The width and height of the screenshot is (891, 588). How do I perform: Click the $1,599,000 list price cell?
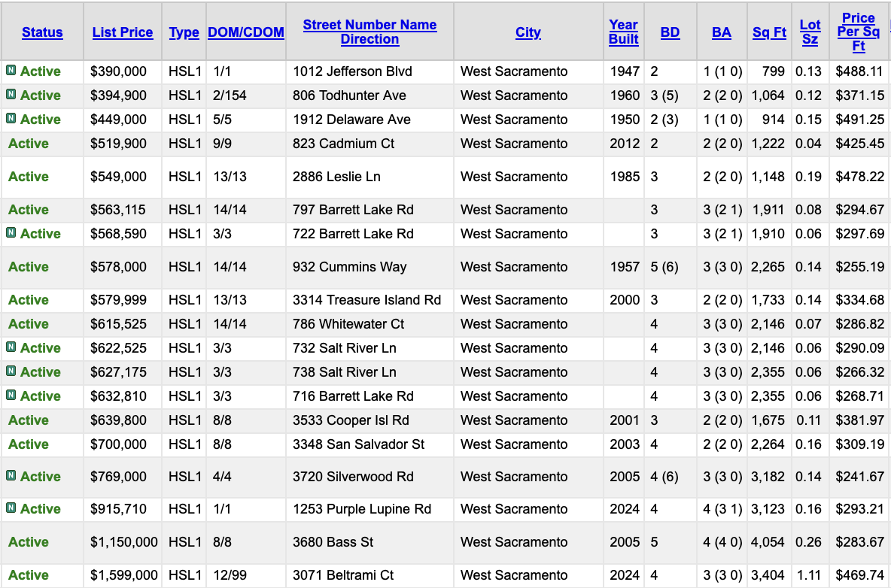coord(124,575)
